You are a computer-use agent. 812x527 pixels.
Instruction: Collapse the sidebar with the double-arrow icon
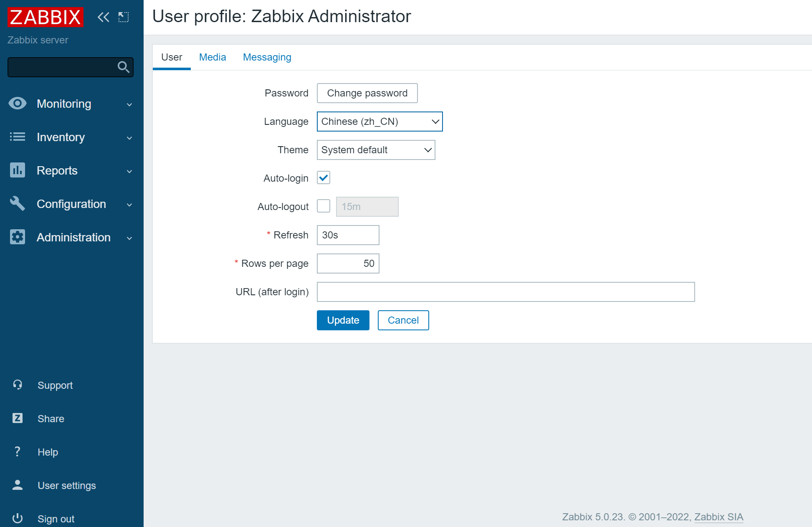103,17
